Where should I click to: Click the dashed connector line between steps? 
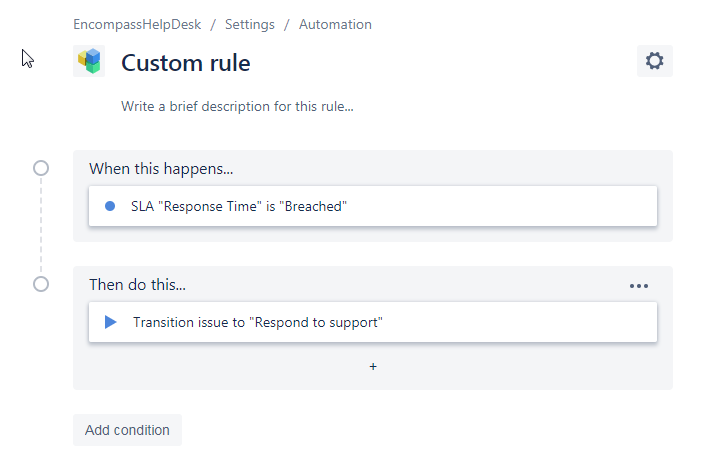pos(41,226)
